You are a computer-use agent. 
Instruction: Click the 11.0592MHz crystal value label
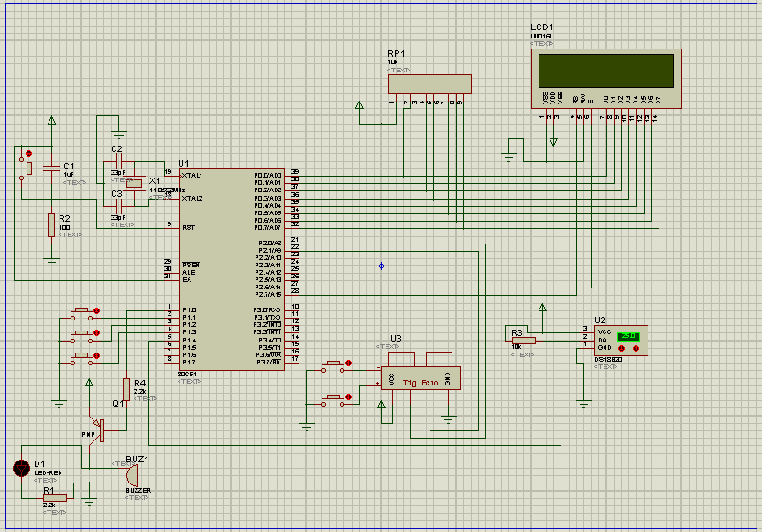click(x=167, y=190)
